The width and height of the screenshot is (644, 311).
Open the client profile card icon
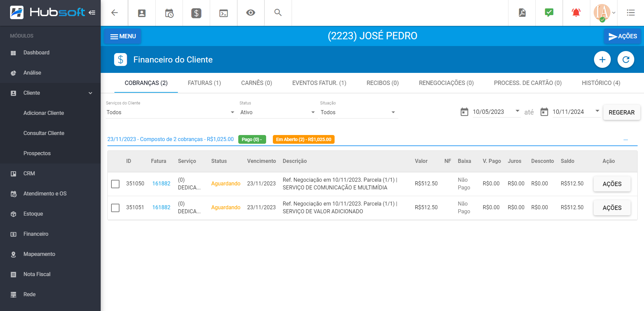click(142, 13)
